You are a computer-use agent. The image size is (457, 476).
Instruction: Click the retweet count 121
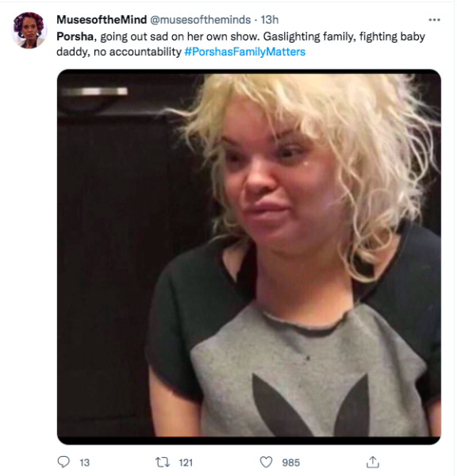pyautogui.click(x=186, y=463)
